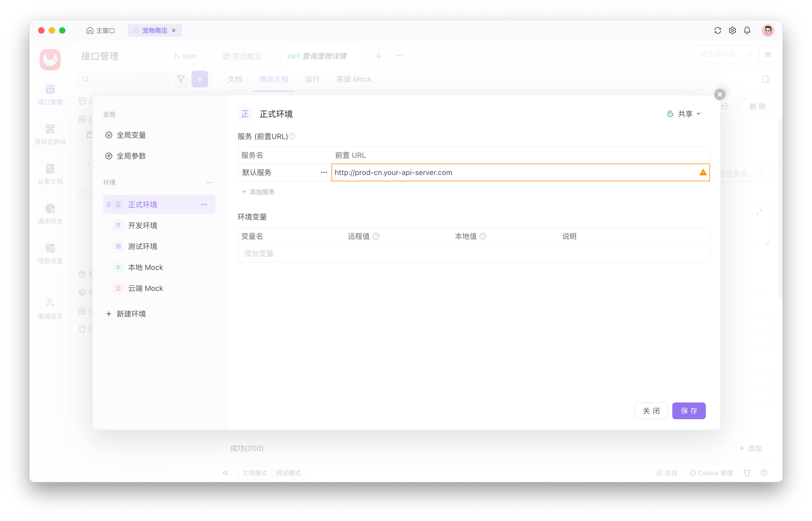This screenshot has height=521, width=812.
Task: Click the user avatar in title bar
Action: 768,30
